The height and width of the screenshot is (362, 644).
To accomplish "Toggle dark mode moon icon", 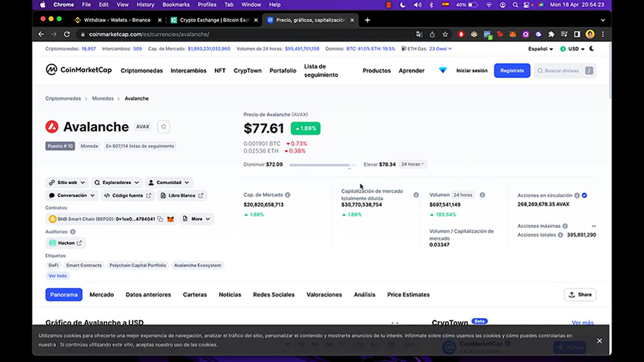I will pos(592,49).
